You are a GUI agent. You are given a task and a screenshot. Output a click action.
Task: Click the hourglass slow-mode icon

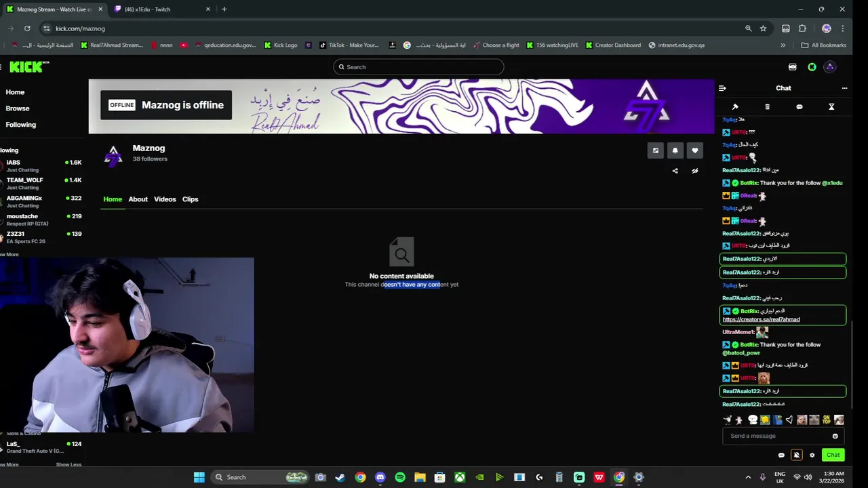(x=831, y=106)
